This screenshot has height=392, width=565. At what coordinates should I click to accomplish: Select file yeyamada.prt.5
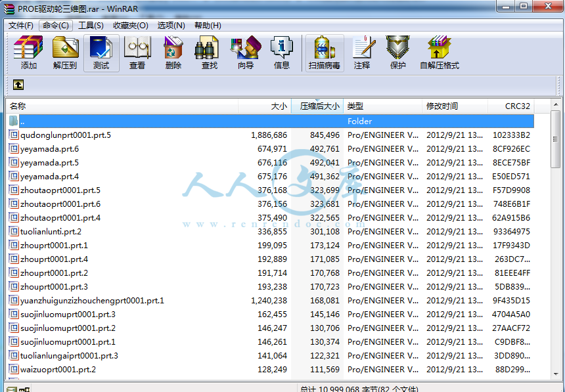[49, 163]
